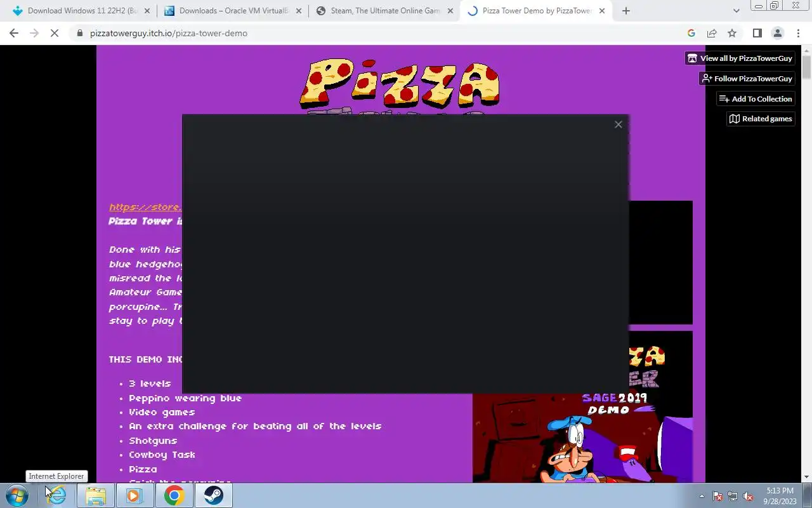Select the '3 levels' bullet text

coord(150,384)
